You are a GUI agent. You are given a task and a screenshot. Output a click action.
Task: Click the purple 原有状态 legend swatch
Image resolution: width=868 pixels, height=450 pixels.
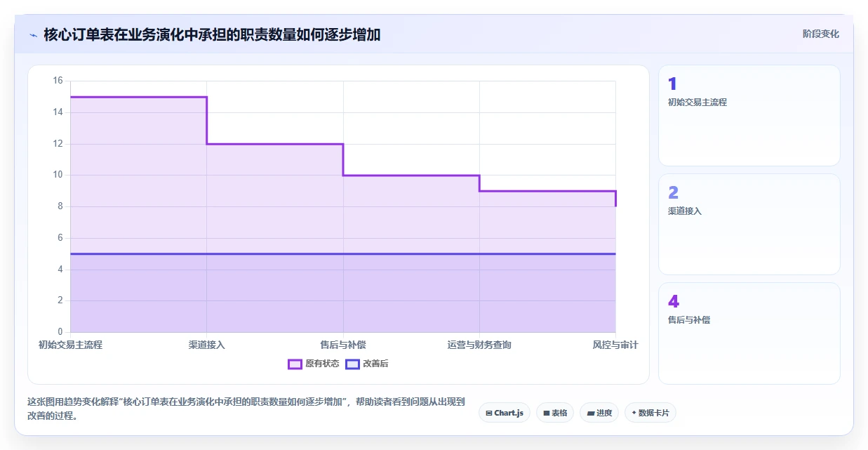(295, 364)
